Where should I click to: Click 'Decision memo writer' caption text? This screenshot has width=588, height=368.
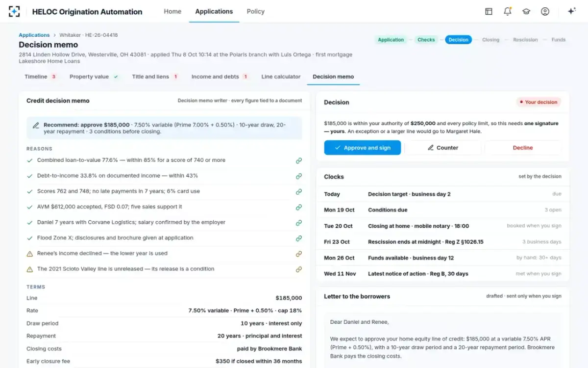202,101
